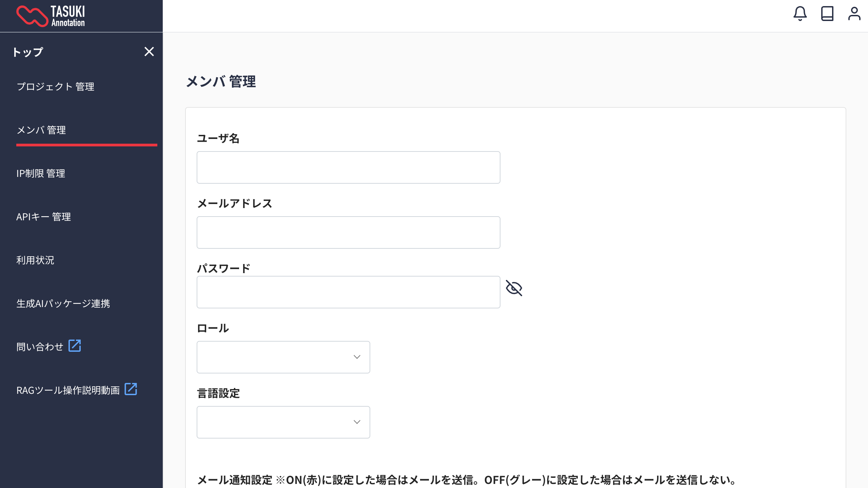Open 生成AIパッケージ連携 menu item
The height and width of the screenshot is (488, 868).
point(63,304)
